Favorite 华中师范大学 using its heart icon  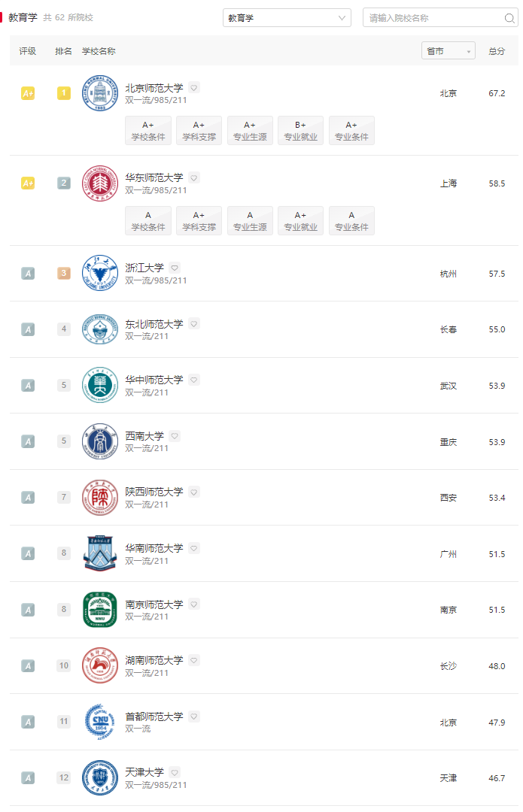click(193, 380)
